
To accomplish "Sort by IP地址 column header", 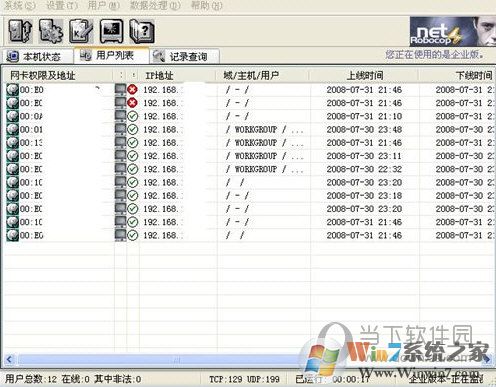I will pyautogui.click(x=178, y=75).
